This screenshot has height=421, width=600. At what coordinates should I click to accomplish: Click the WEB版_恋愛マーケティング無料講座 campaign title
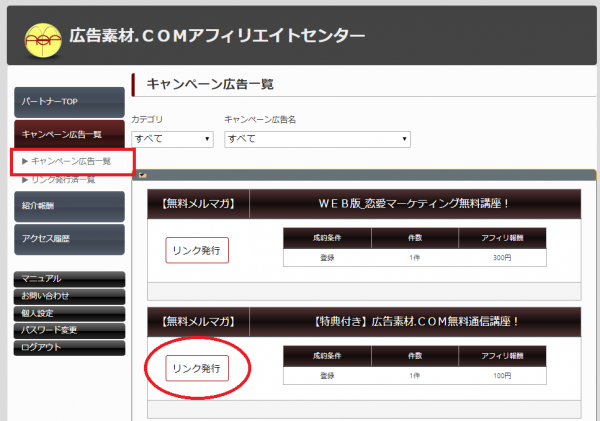[415, 205]
